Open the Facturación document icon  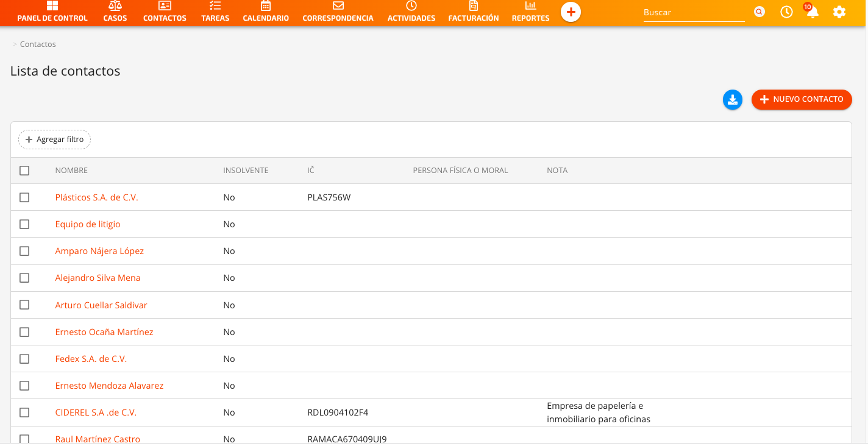tap(474, 6)
